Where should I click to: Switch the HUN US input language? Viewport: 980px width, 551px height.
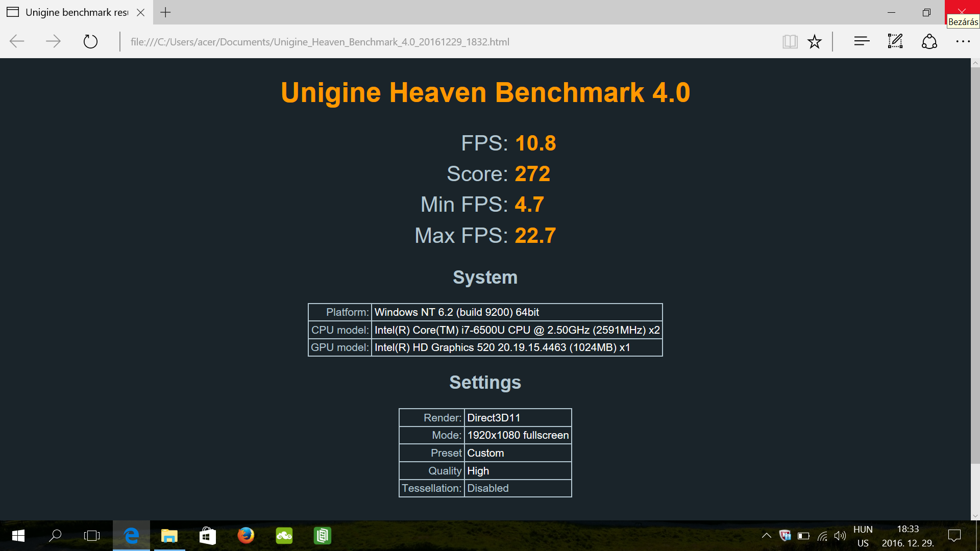click(863, 536)
